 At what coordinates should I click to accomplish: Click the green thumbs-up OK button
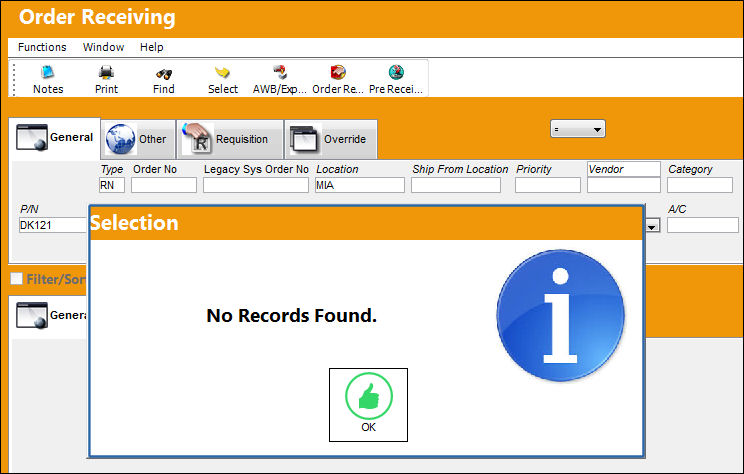pyautogui.click(x=368, y=405)
